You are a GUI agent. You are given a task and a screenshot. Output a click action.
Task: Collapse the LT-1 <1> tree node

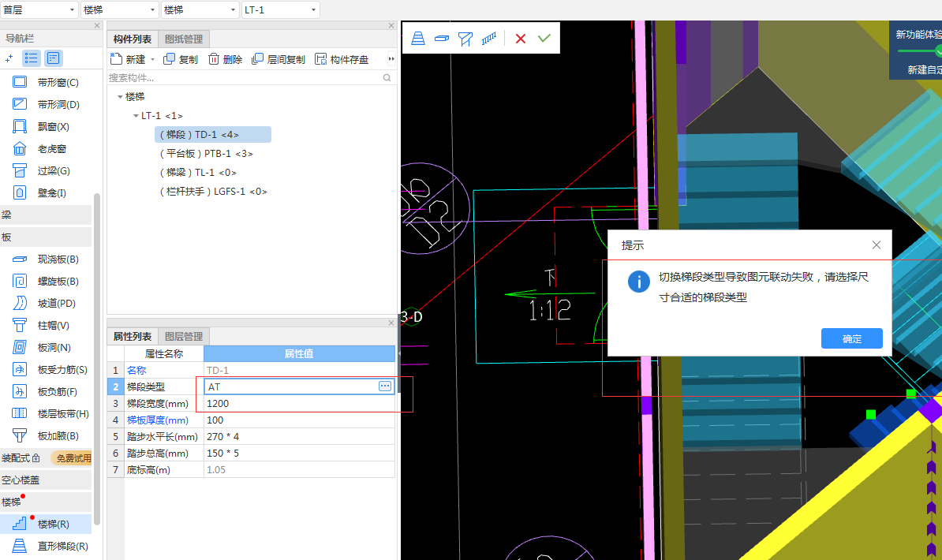136,115
